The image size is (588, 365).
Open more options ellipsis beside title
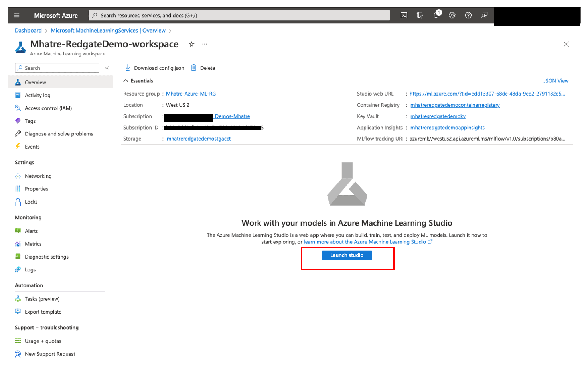pyautogui.click(x=205, y=44)
